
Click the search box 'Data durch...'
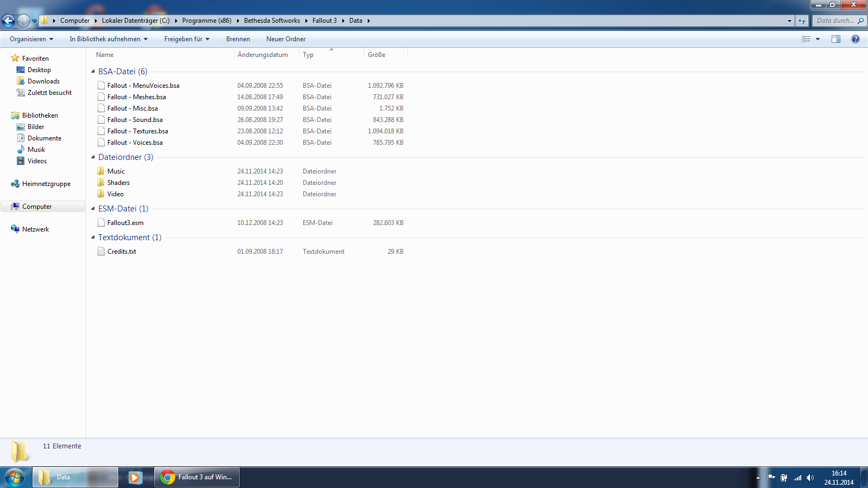835,21
